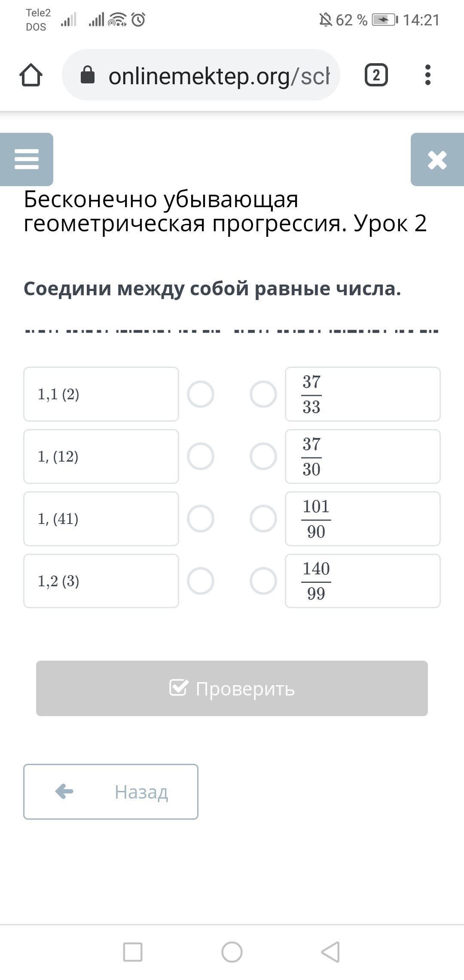Select the radio button beside 1,2 (3)

click(201, 581)
